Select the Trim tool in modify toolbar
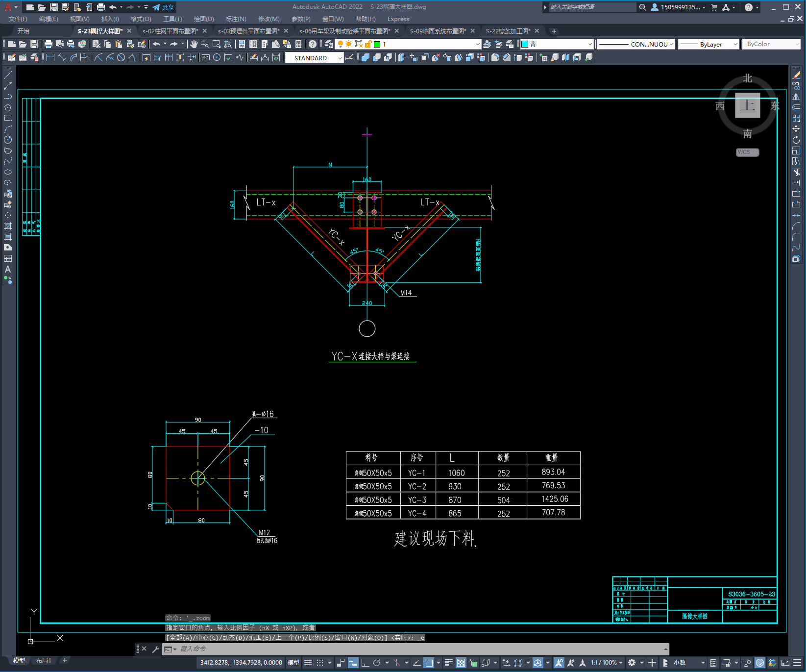The width and height of the screenshot is (806, 672). click(796, 172)
